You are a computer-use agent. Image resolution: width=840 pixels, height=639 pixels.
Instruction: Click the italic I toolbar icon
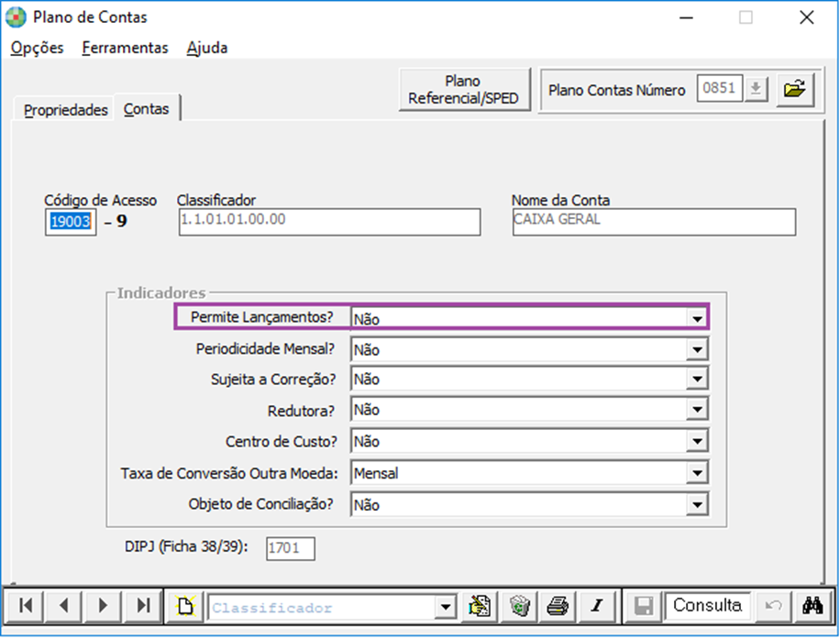coord(597,606)
